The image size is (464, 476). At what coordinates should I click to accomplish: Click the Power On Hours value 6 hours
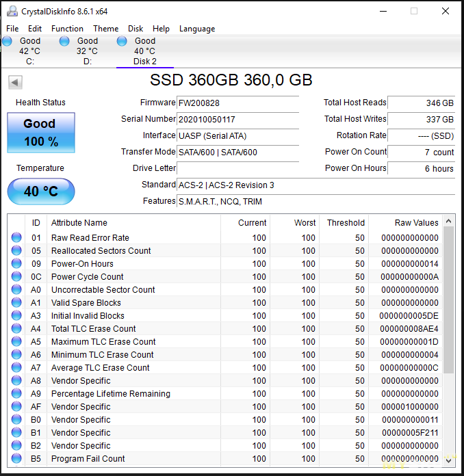point(421,168)
